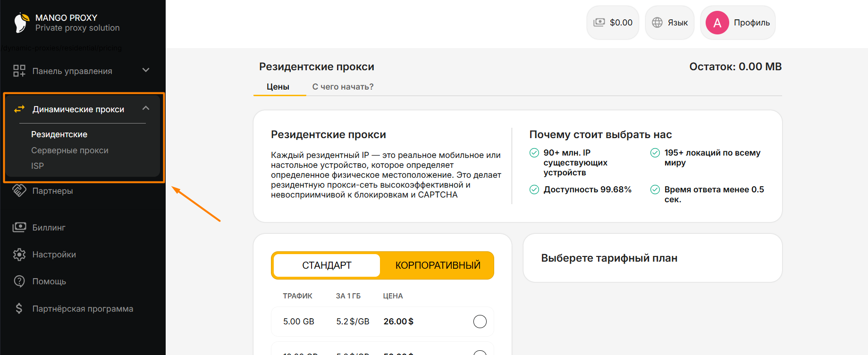
Task: Collapse the Динамические прокси chevron
Action: (146, 108)
